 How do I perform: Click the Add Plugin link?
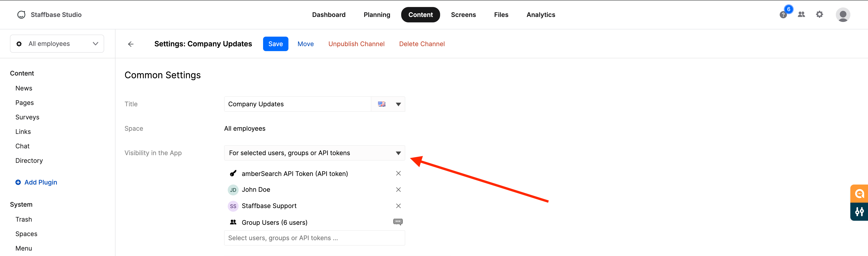pyautogui.click(x=41, y=182)
